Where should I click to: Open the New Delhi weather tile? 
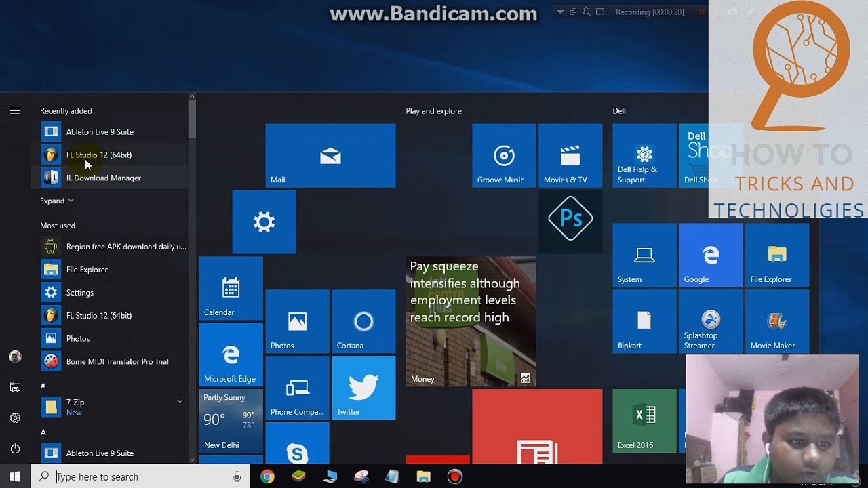coord(231,421)
